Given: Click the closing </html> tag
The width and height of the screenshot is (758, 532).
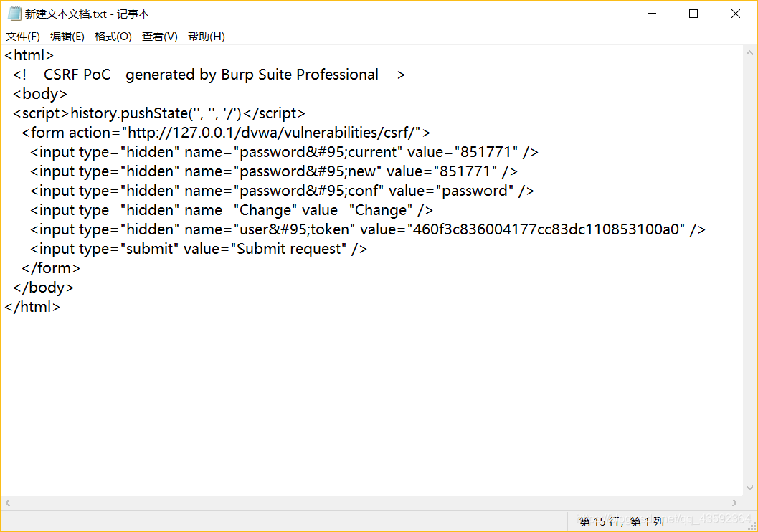Looking at the screenshot, I should click(x=32, y=306).
